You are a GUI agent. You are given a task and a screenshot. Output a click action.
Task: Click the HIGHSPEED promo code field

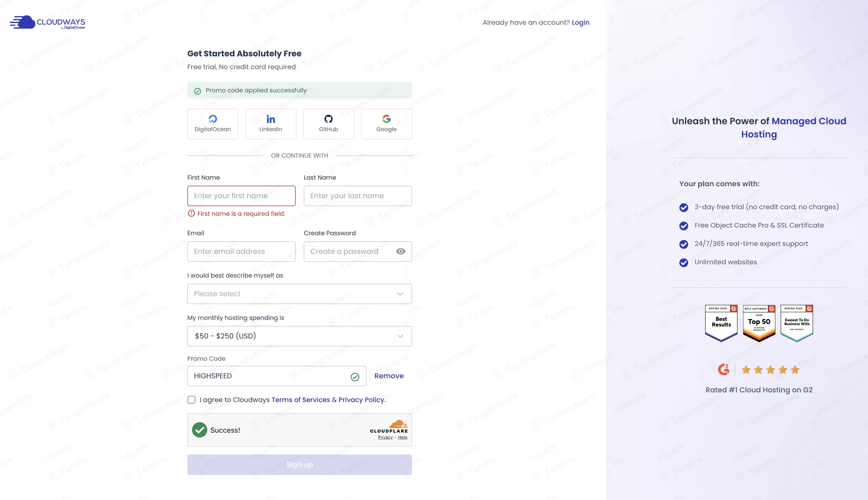click(x=277, y=376)
